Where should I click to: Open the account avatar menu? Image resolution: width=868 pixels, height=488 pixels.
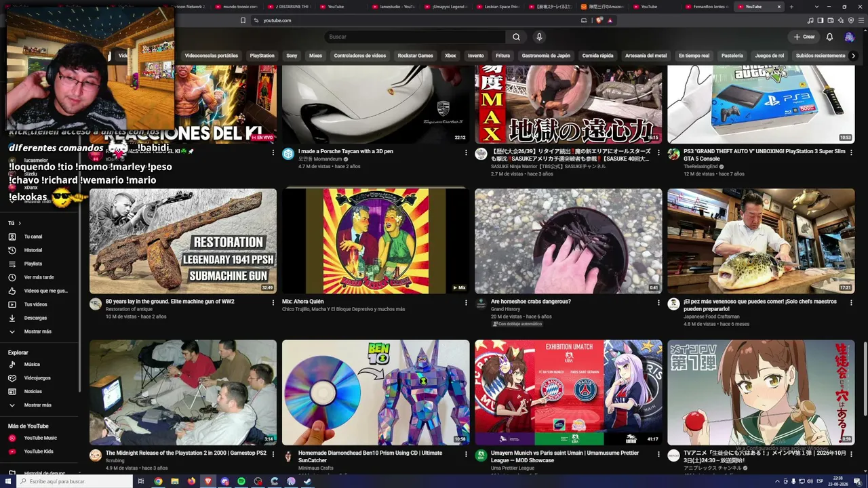[x=850, y=37]
